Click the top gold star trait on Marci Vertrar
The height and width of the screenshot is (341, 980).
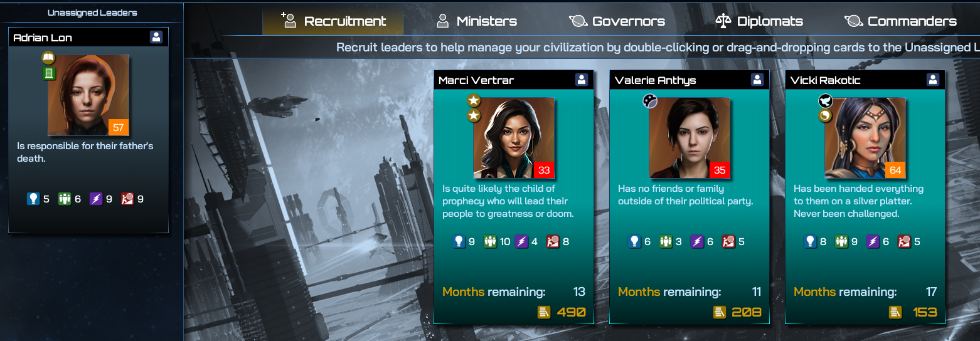pyautogui.click(x=474, y=101)
